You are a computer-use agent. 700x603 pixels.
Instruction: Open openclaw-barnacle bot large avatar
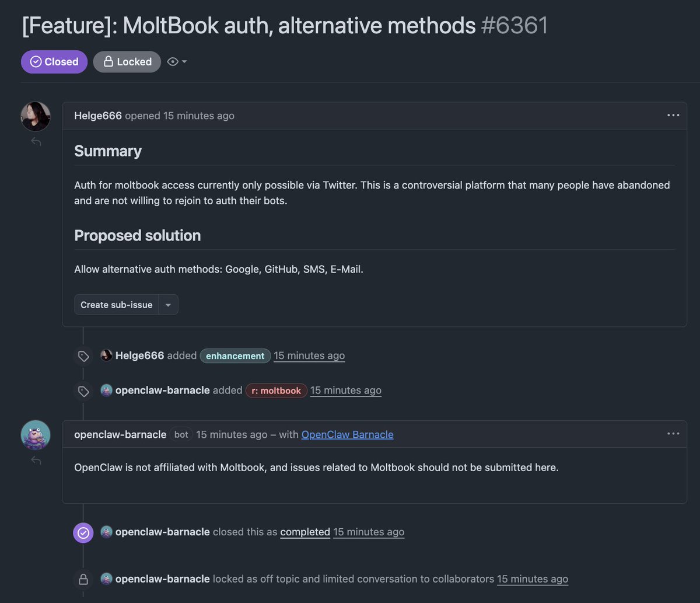(x=36, y=435)
